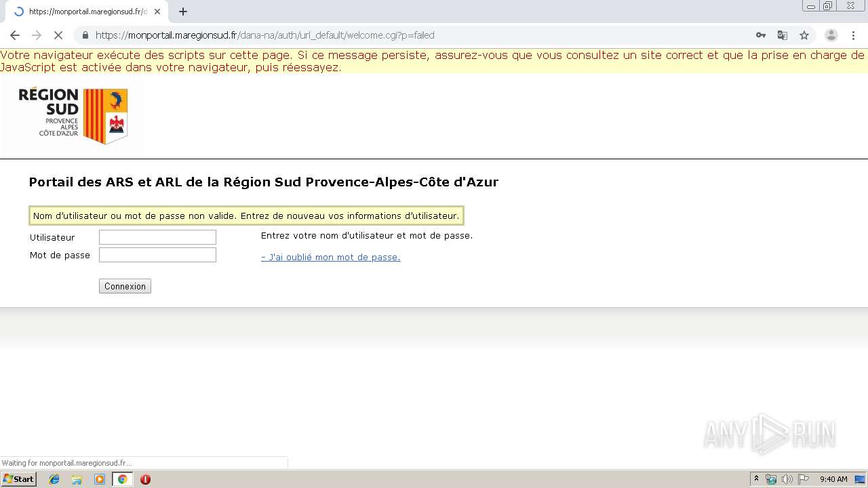The height and width of the screenshot is (488, 868).
Task: Go back to the previous page
Action: point(15,35)
